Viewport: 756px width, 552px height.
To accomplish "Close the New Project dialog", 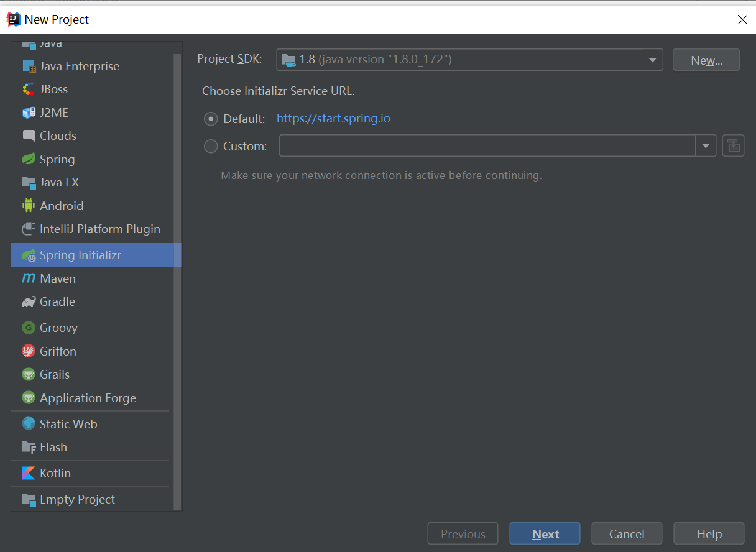I will [742, 19].
